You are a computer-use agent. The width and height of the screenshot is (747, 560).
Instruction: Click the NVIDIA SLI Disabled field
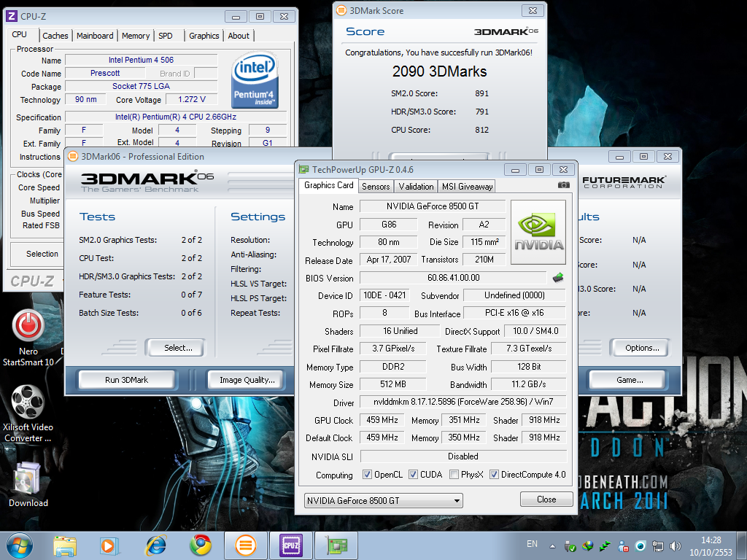pos(463,456)
